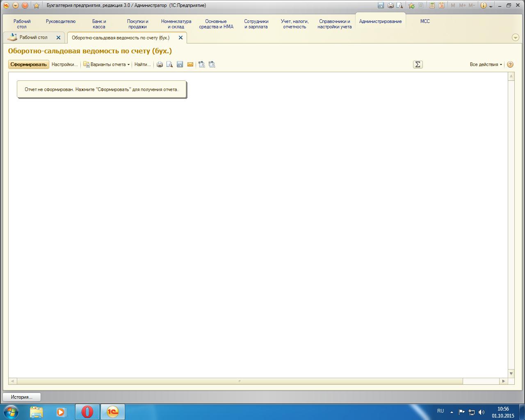Close the Оборотно-сальдовая ведомость tab
This screenshot has height=420, width=525.
180,37
